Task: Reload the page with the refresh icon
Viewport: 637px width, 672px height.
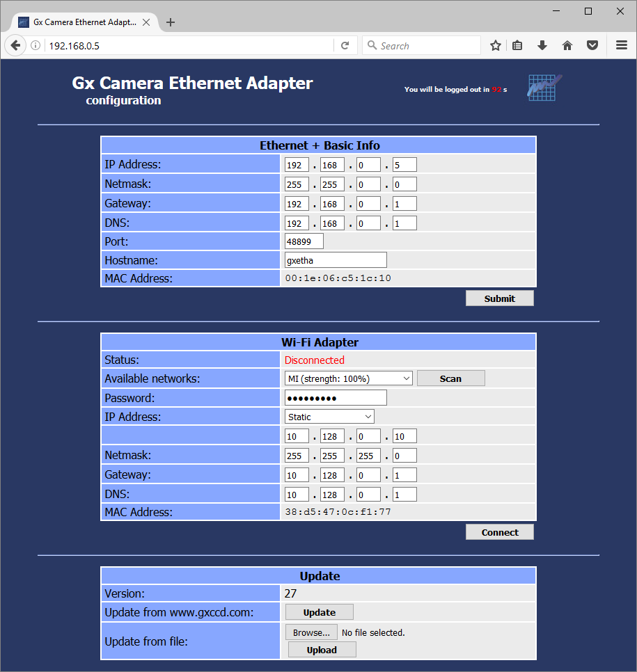Action: click(345, 45)
